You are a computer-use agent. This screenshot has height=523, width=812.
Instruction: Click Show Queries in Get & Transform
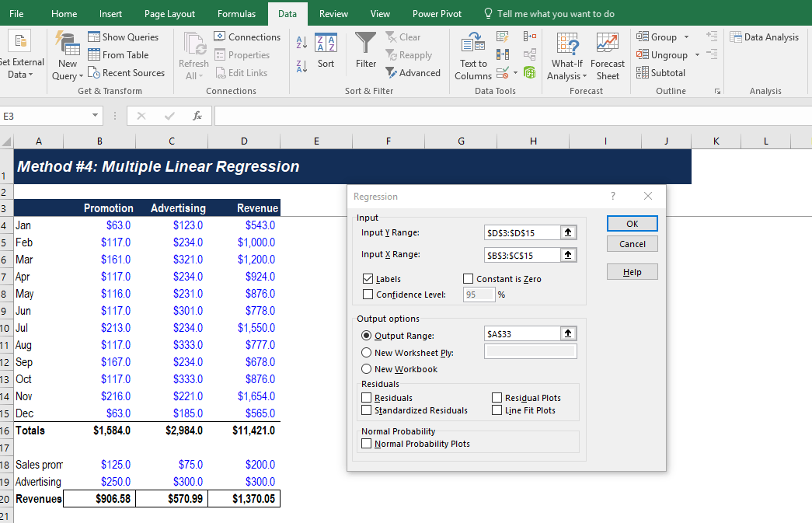coord(123,37)
